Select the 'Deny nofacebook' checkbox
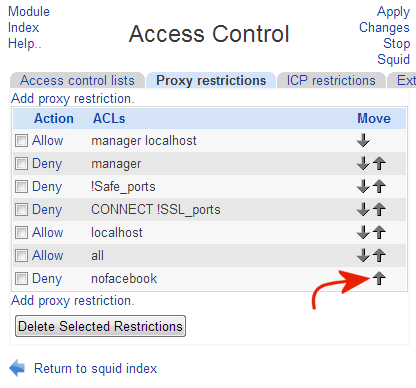This screenshot has height=388, width=416. pyautogui.click(x=21, y=279)
